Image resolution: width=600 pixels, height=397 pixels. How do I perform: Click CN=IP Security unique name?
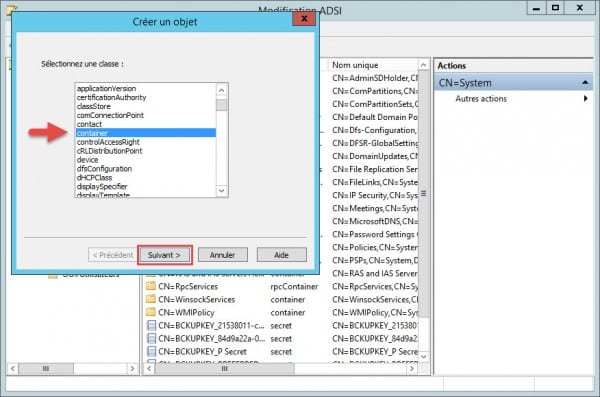coord(375,195)
